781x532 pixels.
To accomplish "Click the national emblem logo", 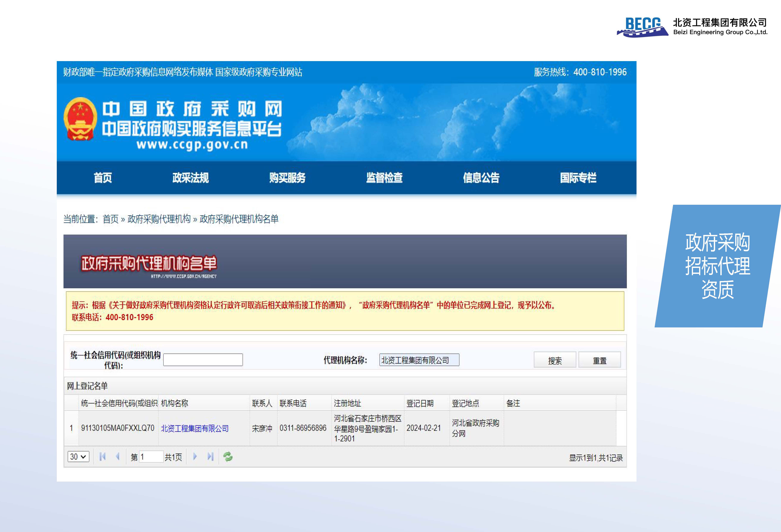I will [x=80, y=119].
